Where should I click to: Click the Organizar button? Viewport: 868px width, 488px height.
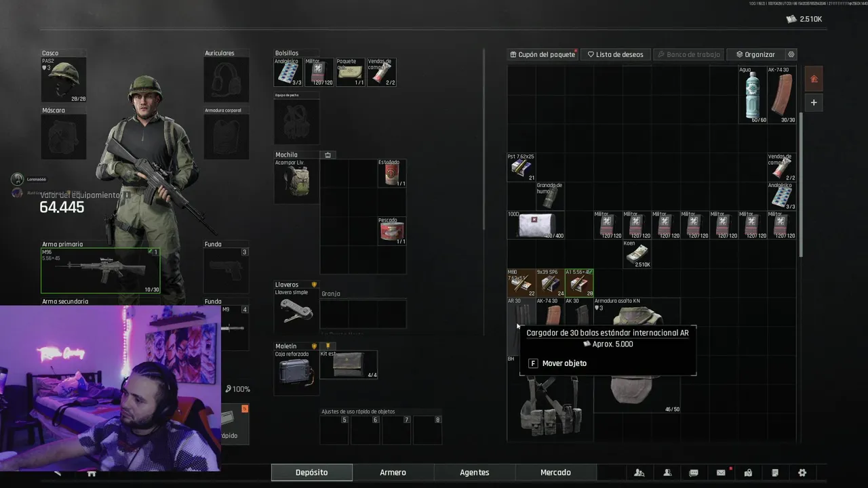(755, 54)
